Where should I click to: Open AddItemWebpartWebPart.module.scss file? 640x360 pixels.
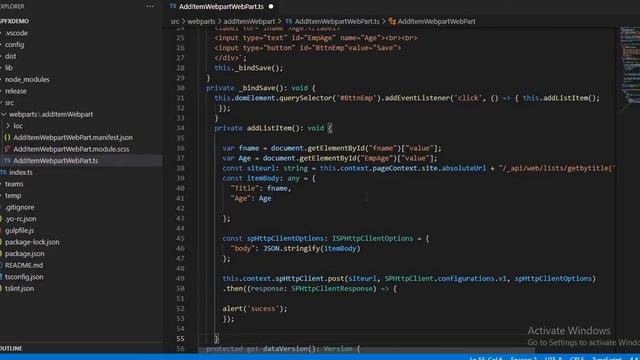(x=71, y=149)
